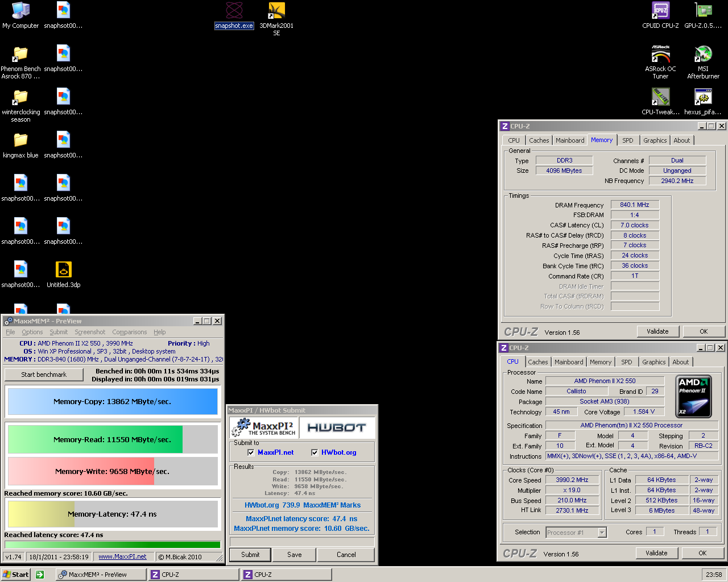Switch to MaxxMEM² - PreView taskbar button

point(101,575)
